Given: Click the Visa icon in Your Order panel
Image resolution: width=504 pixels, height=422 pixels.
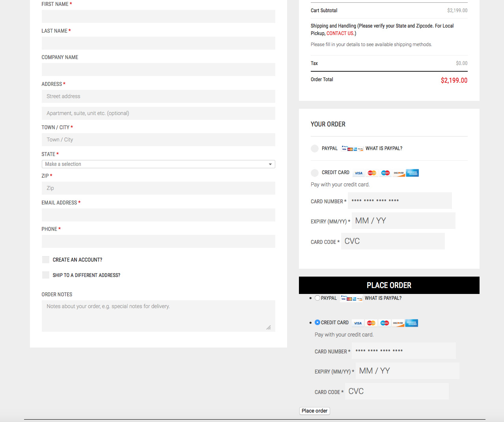Looking at the screenshot, I should click(358, 173).
